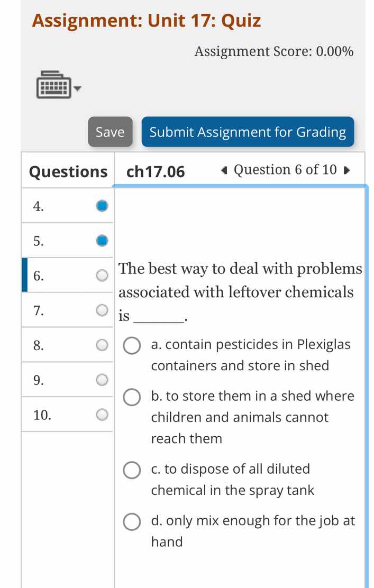Screen dimensions: 374x588
Task: Click the Question 6 of 10 label
Action: (x=285, y=170)
